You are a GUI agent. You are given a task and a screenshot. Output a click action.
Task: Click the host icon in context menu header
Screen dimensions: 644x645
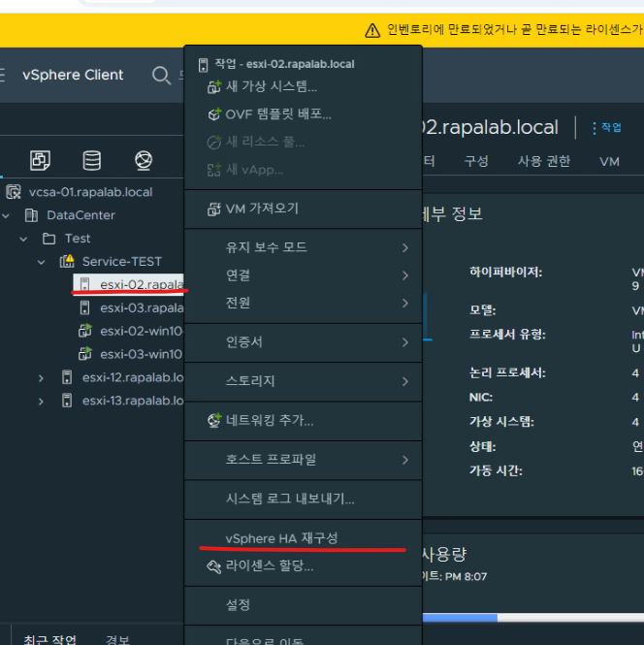pyautogui.click(x=203, y=65)
